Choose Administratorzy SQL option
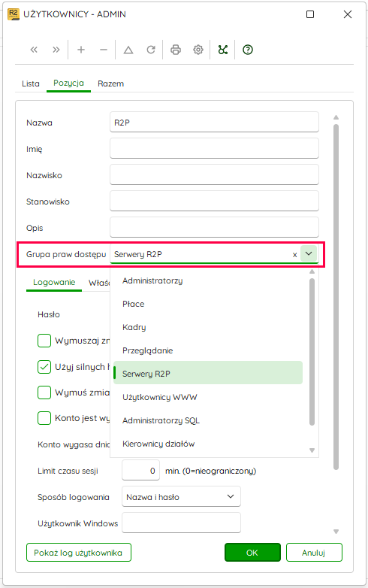 click(x=208, y=420)
